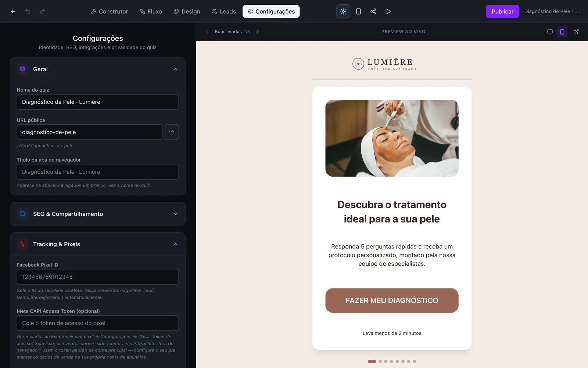The image size is (588, 368).
Task: Switch preview to desktop view icon
Action: point(550,32)
